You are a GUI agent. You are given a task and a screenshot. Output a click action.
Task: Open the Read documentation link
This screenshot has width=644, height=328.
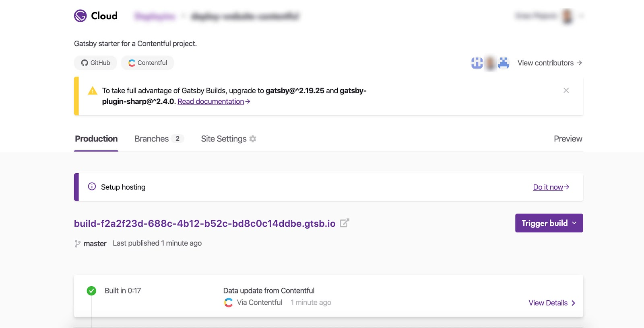point(214,101)
